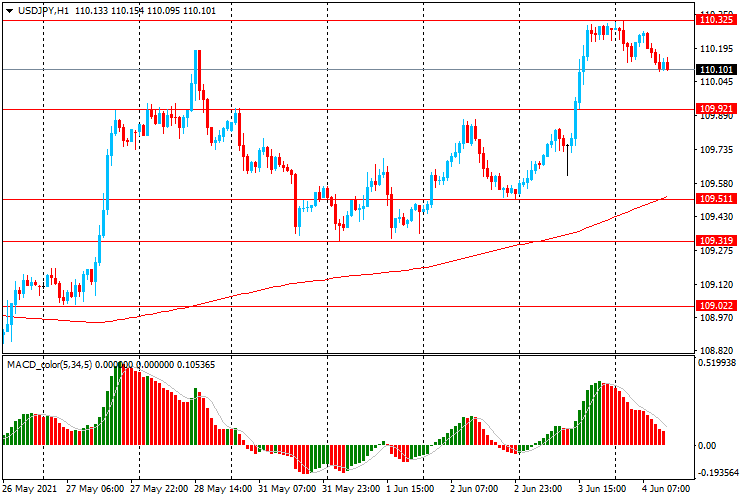The width and height of the screenshot is (740, 500).
Task: Click the 2 Jun 23:00 time label
Action: pyautogui.click(x=538, y=488)
